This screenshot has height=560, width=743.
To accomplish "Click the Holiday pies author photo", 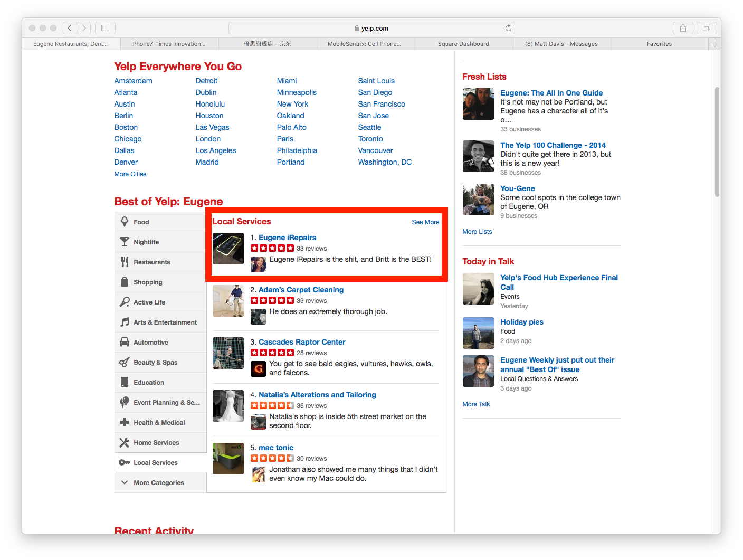I will click(479, 333).
